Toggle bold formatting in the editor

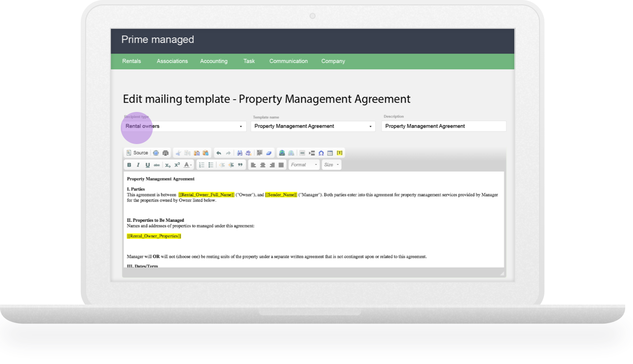pos(129,164)
